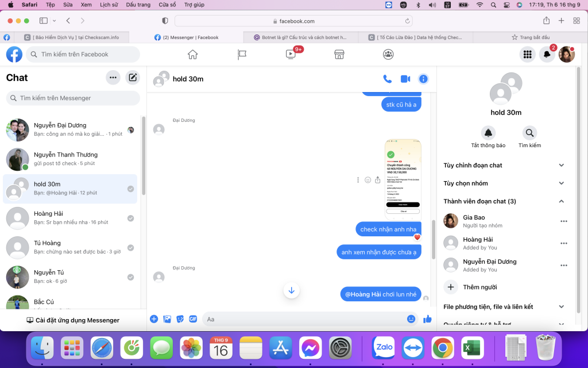
Task: Expand Tùy chỉnh đoạn chat section
Action: click(x=504, y=165)
